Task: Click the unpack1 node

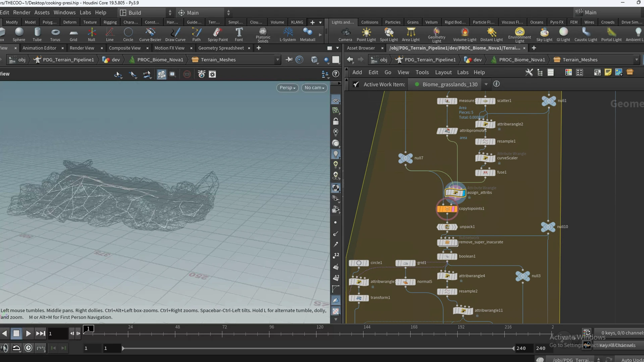Action: pos(447,227)
